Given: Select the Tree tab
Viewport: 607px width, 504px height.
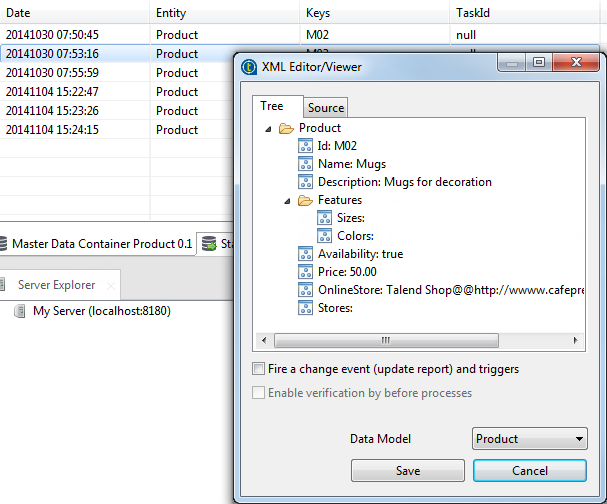Looking at the screenshot, I should 272,106.
